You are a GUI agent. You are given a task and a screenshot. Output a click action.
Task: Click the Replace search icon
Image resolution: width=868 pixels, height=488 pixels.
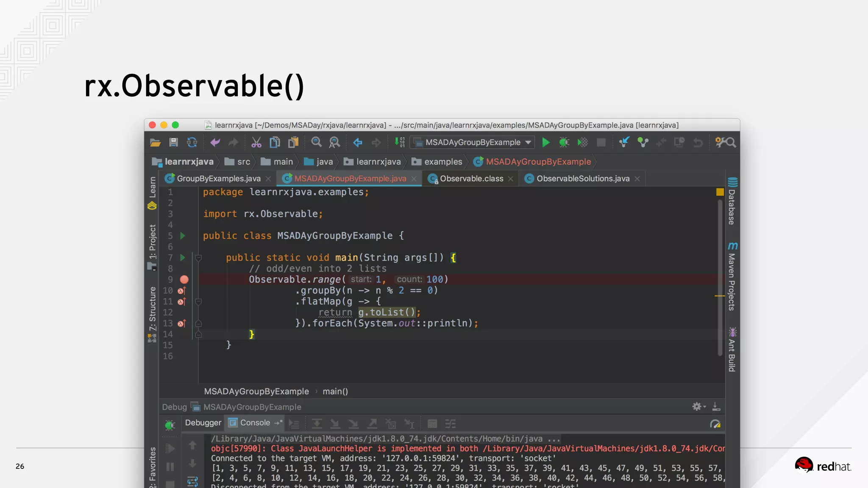(335, 143)
